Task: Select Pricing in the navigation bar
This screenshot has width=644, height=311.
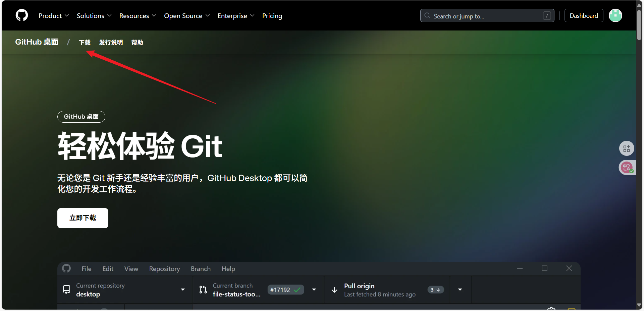Action: click(272, 15)
